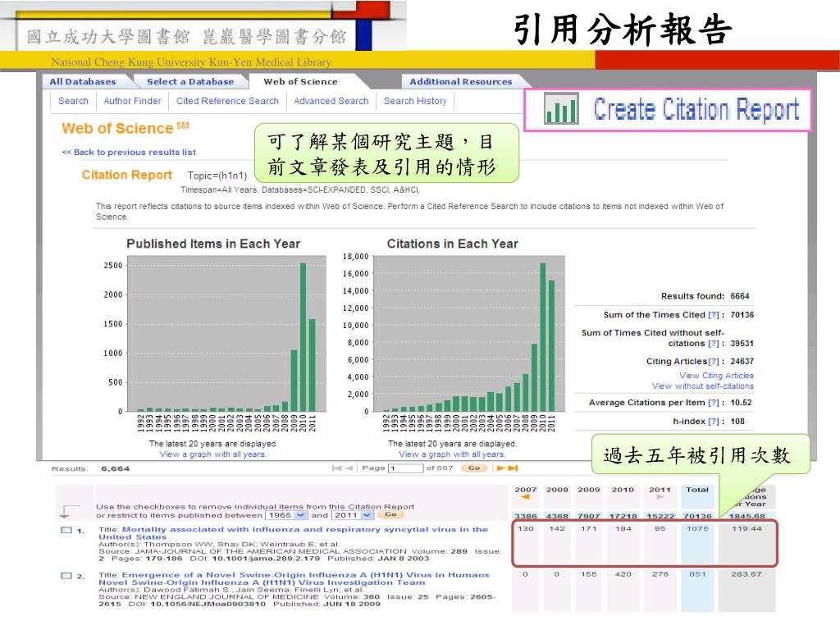The image size is (840, 630).
Task: Go to next results page arrow
Action: (x=501, y=468)
